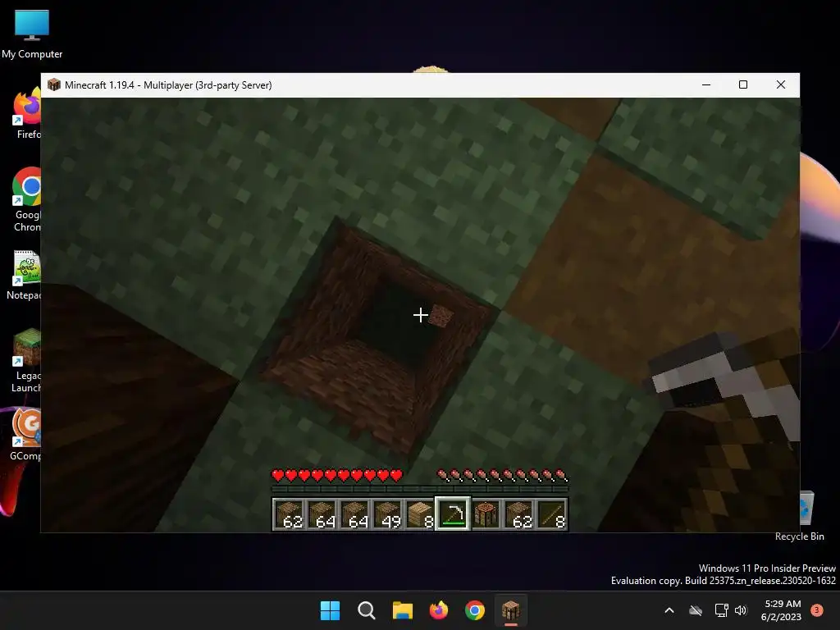Open File Explorer from the taskbar
The image size is (840, 630).
(x=402, y=610)
